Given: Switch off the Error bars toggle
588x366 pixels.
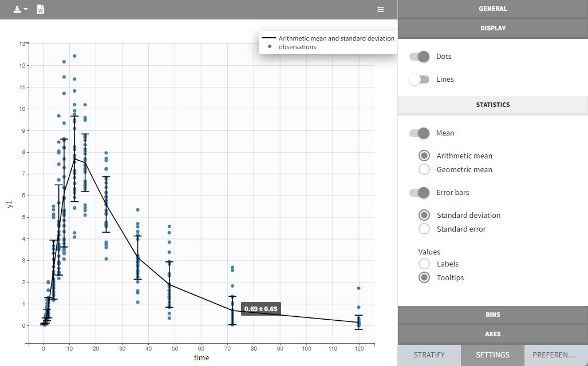Looking at the screenshot, I should 419,193.
